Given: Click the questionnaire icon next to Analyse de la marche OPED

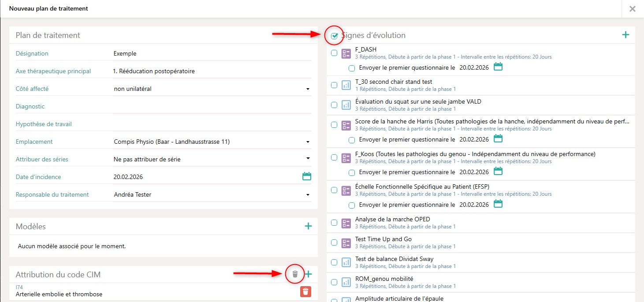Looking at the screenshot, I should 346,223.
